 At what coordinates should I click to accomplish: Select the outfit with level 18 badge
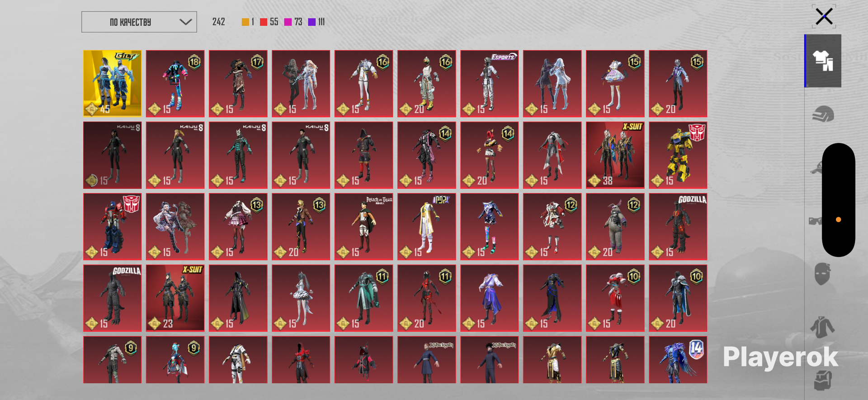coord(175,84)
